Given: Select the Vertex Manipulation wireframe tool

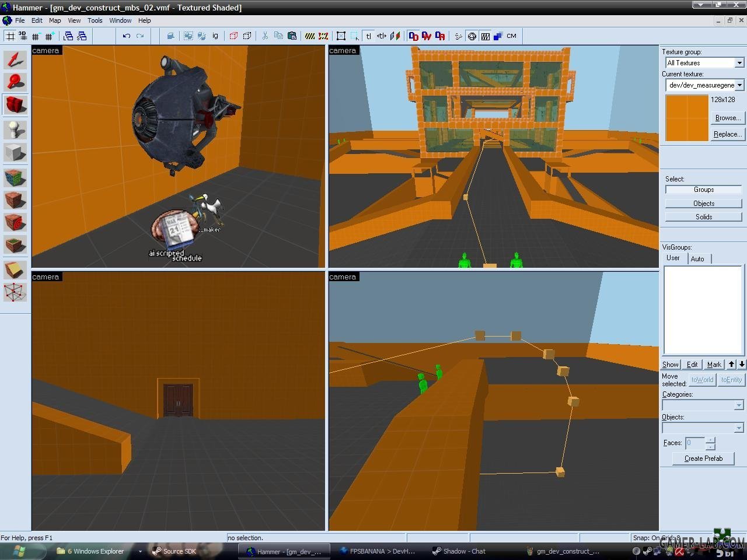Looking at the screenshot, I should (x=15, y=292).
